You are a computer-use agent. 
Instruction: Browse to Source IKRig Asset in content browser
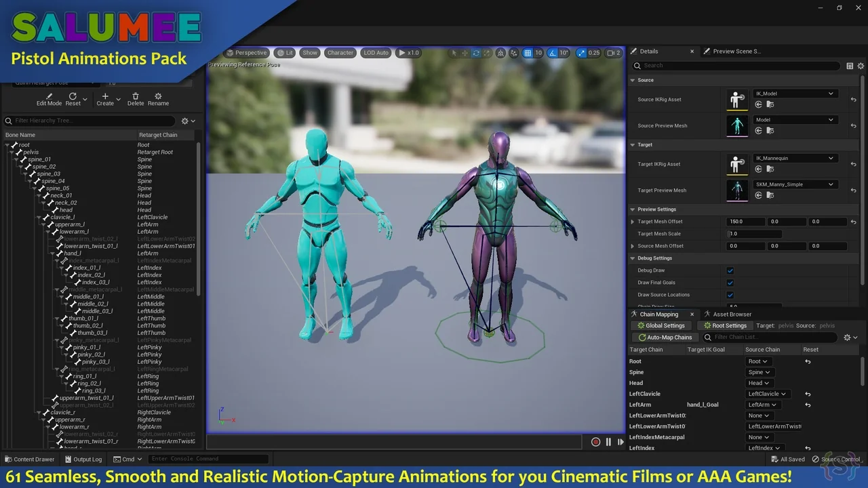(x=770, y=105)
